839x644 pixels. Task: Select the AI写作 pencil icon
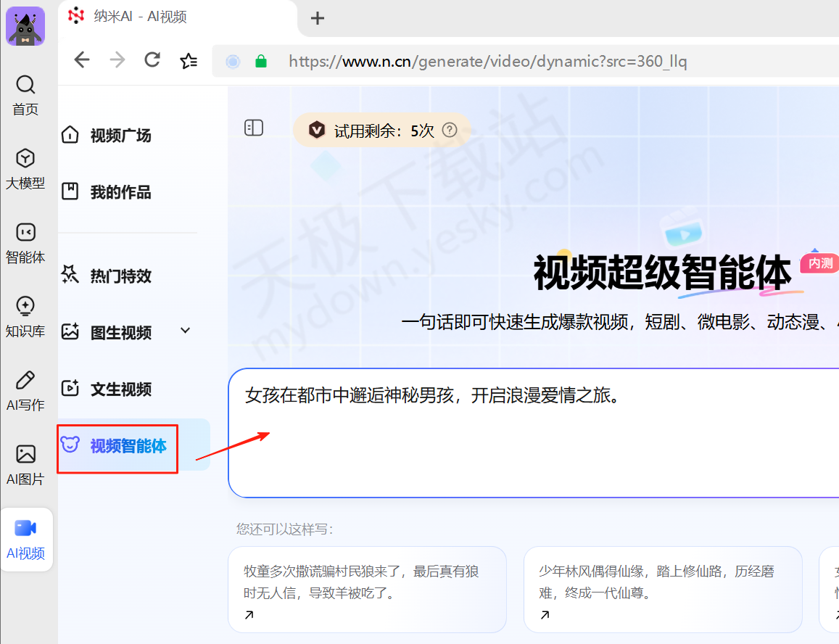(25, 380)
